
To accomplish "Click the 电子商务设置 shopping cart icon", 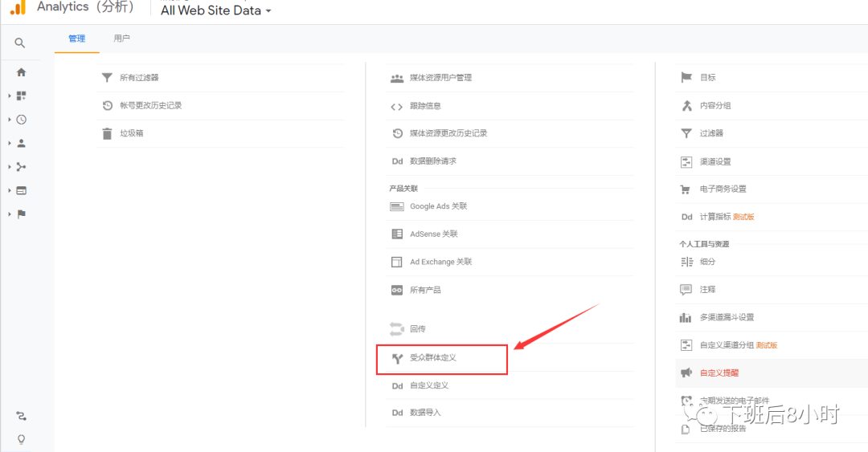I will click(x=686, y=189).
